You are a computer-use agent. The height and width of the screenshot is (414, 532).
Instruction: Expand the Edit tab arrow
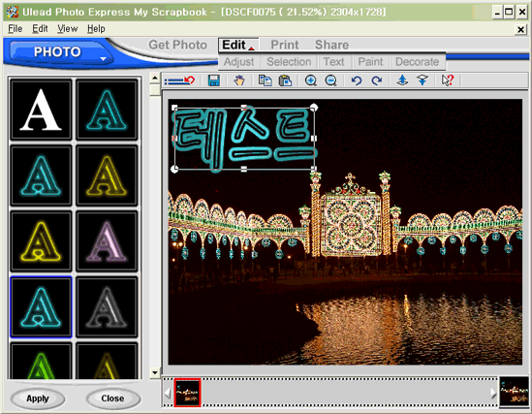(251, 48)
